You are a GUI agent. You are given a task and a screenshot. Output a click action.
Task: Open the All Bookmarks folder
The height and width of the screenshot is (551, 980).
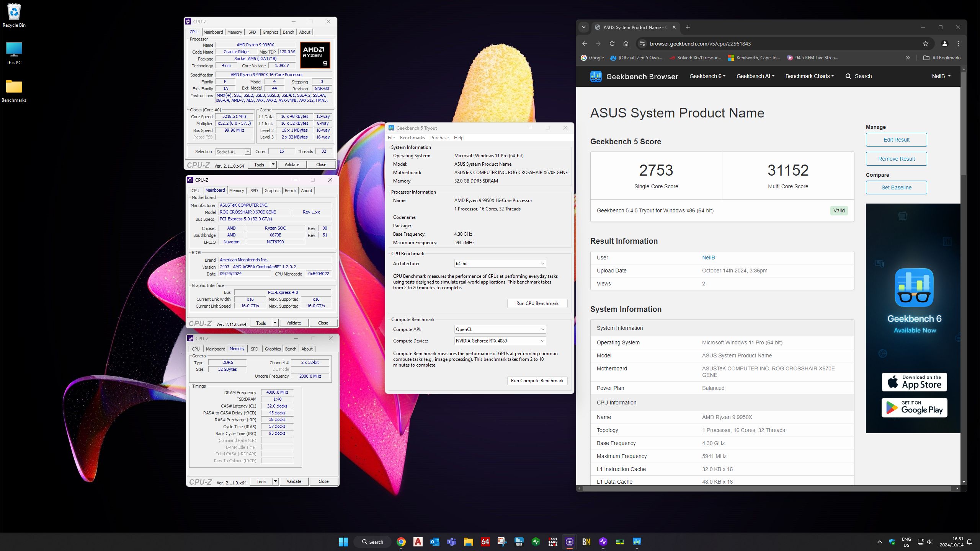click(x=942, y=58)
